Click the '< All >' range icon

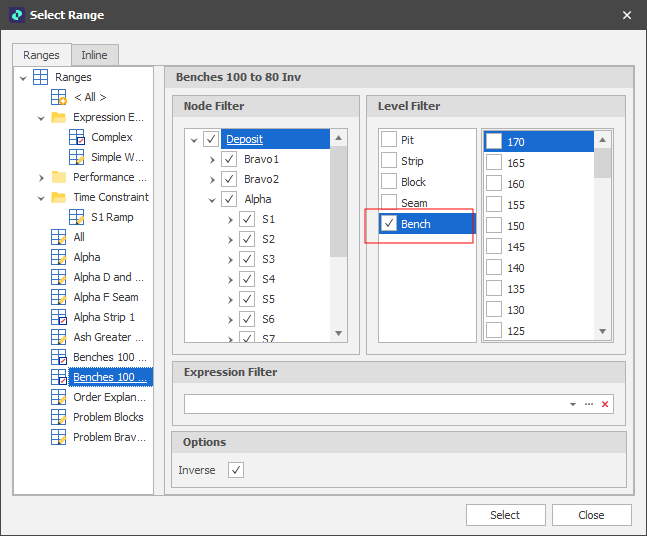tap(59, 97)
